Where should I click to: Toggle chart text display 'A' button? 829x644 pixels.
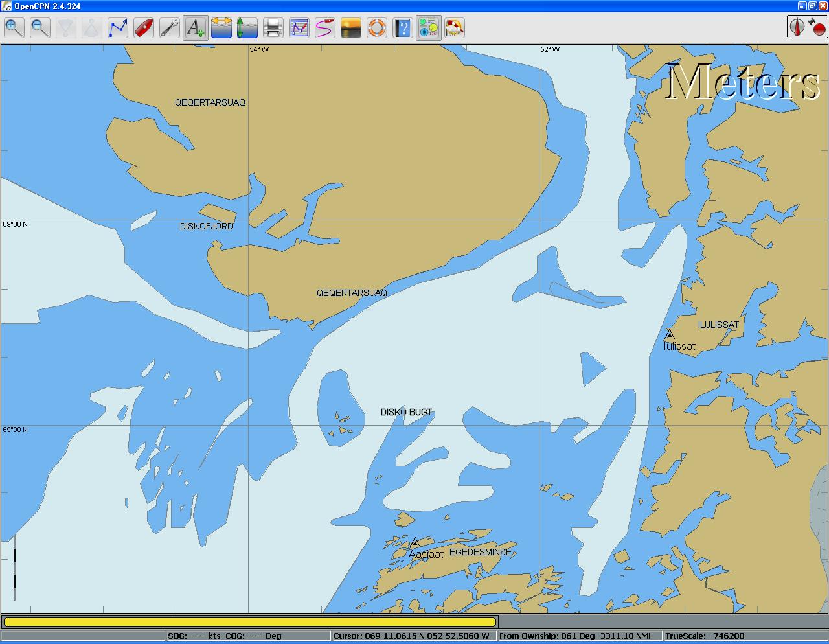click(x=195, y=28)
